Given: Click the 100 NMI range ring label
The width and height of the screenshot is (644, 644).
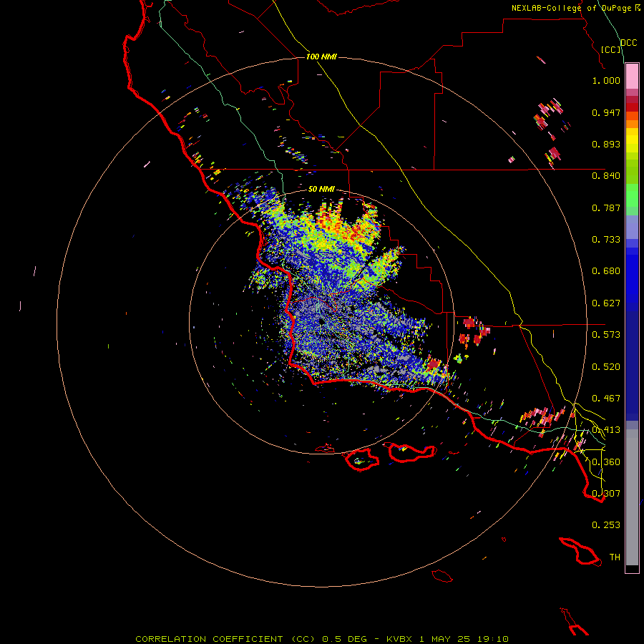Looking at the screenshot, I should coord(321,57).
